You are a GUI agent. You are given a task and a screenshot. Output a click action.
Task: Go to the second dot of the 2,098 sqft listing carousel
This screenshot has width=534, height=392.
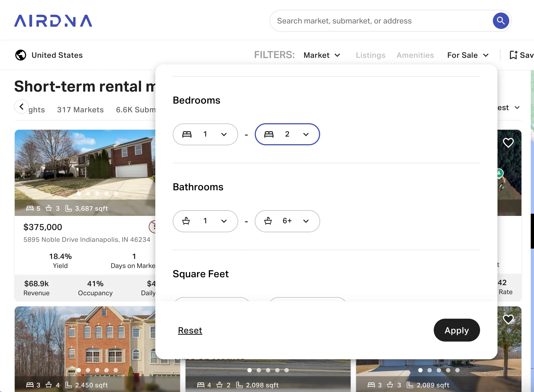(x=259, y=370)
